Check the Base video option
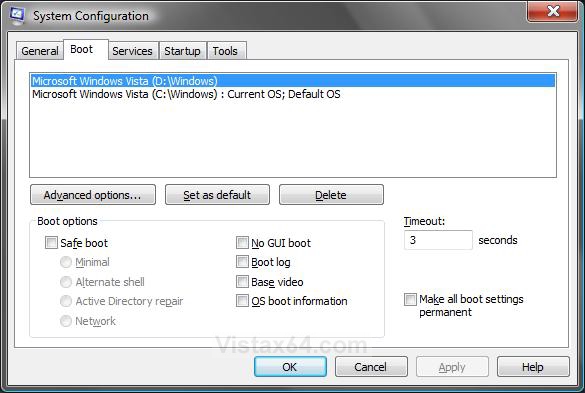Screen dimensions: 585x393 point(242,282)
